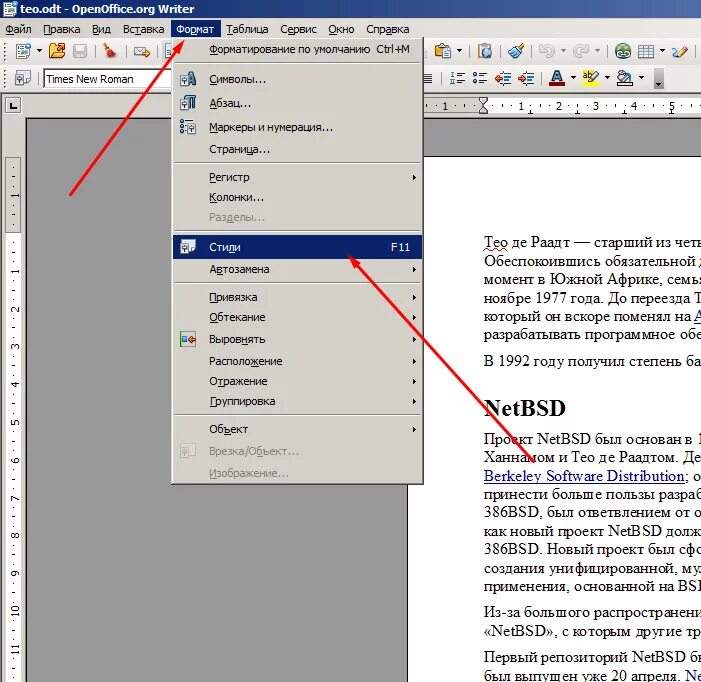Open the Вставка menu
The image size is (701, 682).
[x=144, y=29]
